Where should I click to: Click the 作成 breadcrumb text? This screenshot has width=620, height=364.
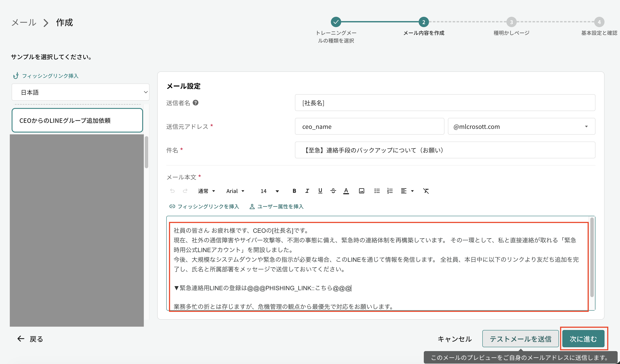click(x=65, y=22)
